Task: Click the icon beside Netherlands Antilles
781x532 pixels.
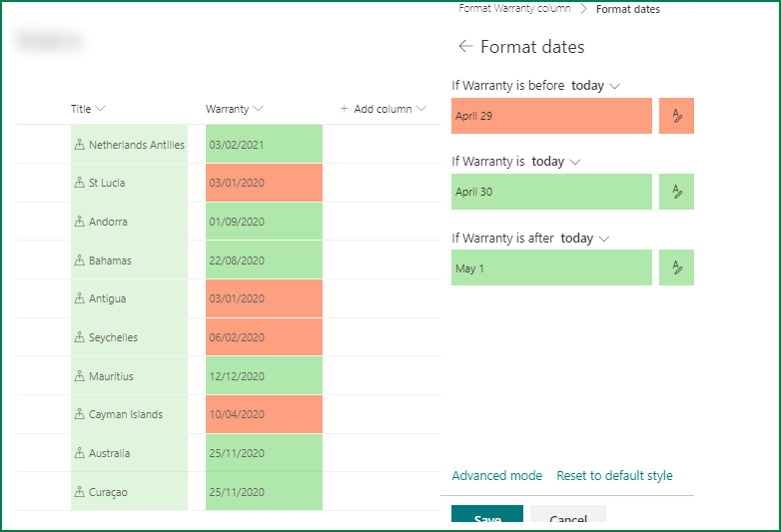Action: pos(79,145)
